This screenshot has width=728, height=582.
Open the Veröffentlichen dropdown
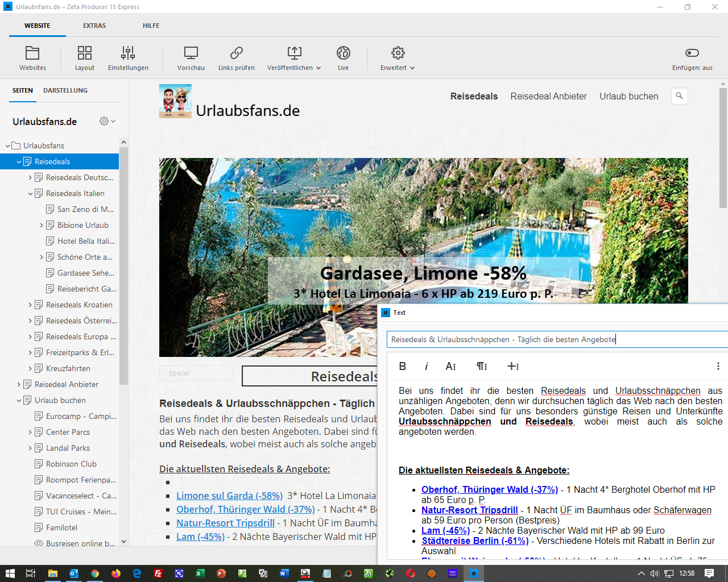pos(294,59)
